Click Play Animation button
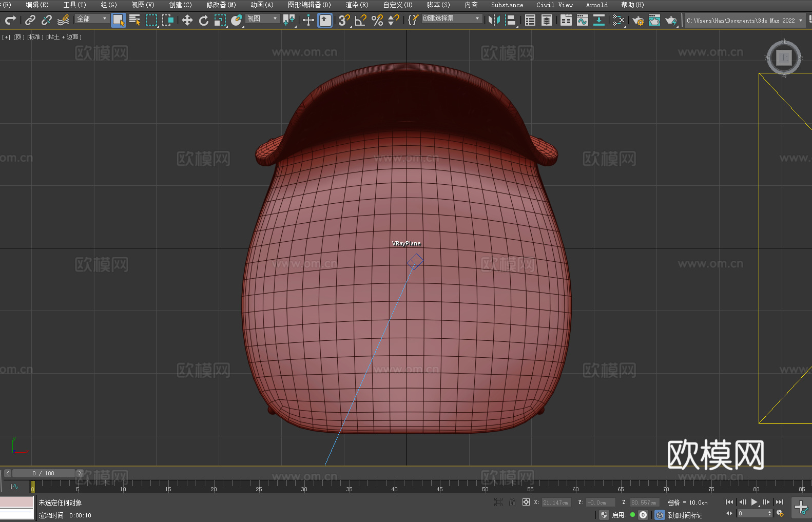 (x=755, y=502)
